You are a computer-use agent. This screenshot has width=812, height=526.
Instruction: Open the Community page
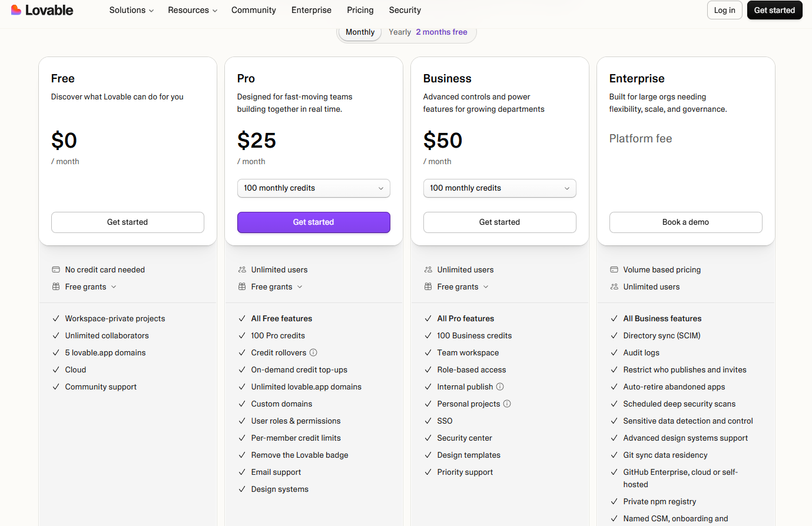pos(254,10)
